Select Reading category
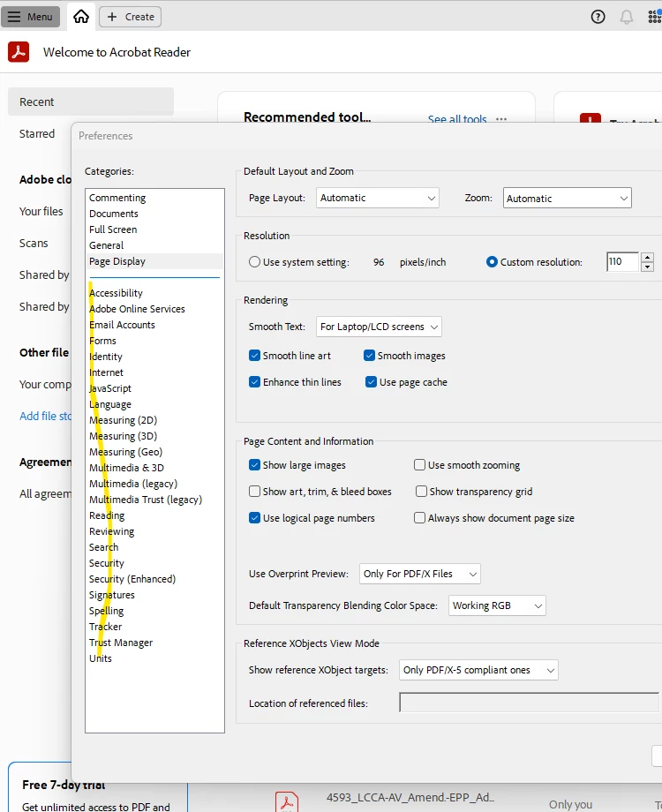Screen dimensions: 662x812 [x=107, y=515]
